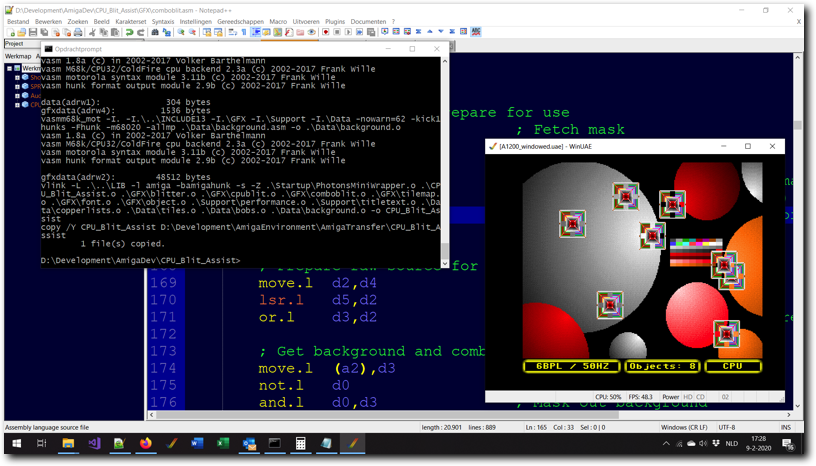The image size is (816, 466).
Task: Click the editor horizontal scrollbar
Action: pos(387,415)
